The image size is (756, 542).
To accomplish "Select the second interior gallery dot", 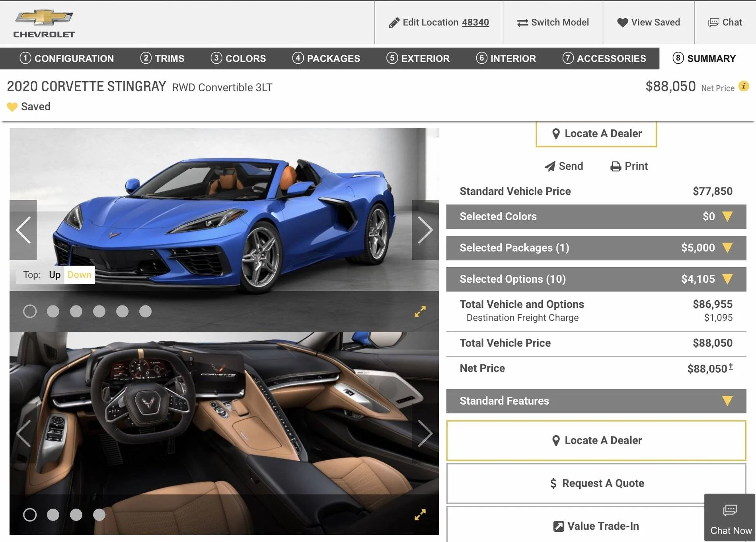I will tap(53, 515).
